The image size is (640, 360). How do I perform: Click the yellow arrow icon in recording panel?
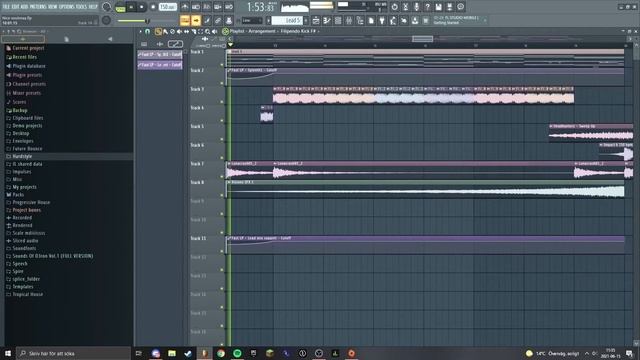pyautogui.click(x=196, y=20)
